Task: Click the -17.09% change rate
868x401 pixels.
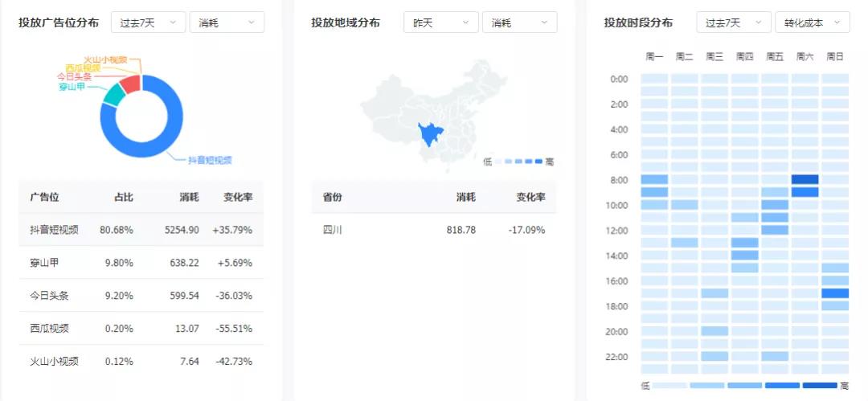Action: (x=526, y=230)
